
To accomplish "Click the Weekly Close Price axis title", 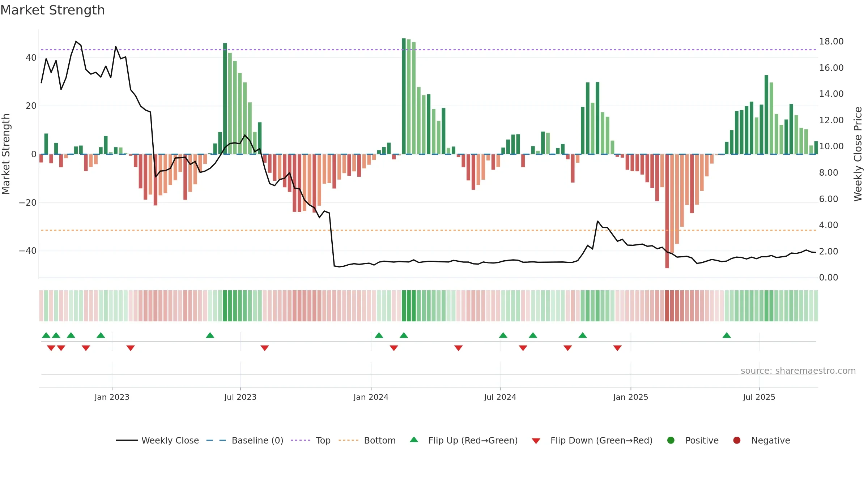I will (x=858, y=154).
